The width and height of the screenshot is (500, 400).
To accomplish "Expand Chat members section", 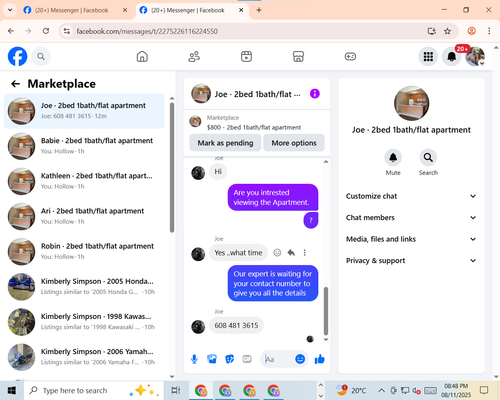I will [x=411, y=218].
